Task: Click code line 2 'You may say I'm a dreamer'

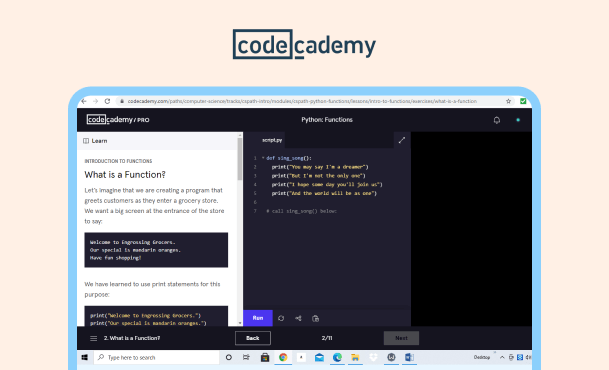Action: coord(320,167)
